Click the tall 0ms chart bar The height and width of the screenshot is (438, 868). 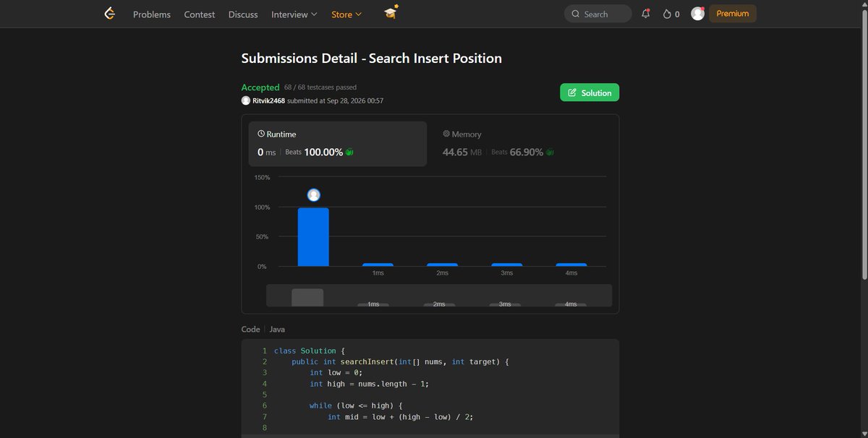tap(313, 237)
